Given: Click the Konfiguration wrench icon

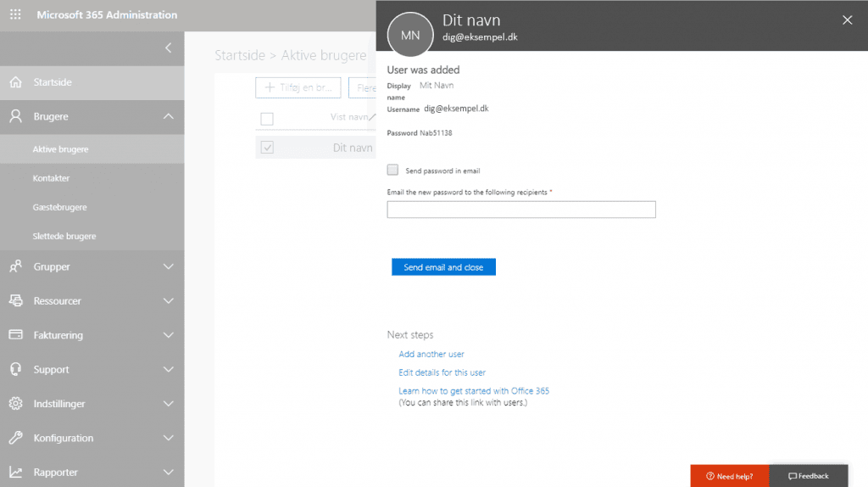Looking at the screenshot, I should coord(15,438).
